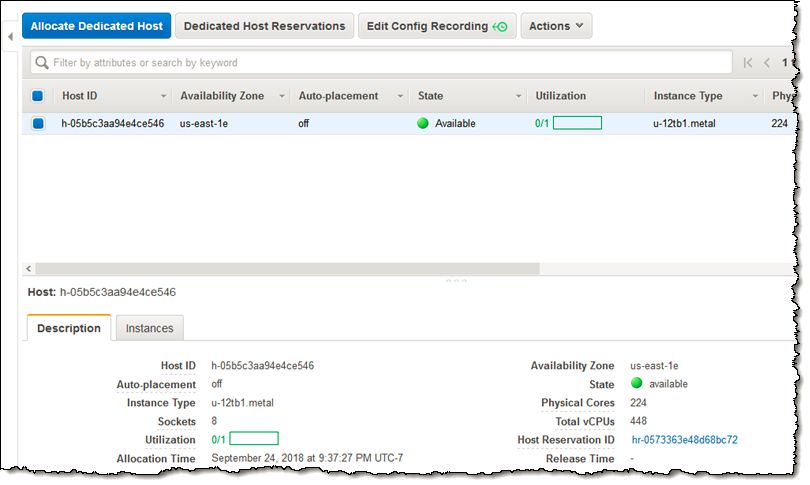Expand the State column filter arrow
The width and height of the screenshot is (810, 485).
(x=519, y=96)
